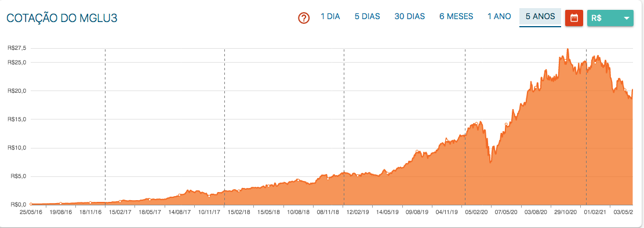The height and width of the screenshot is (228, 644).
Task: Click the R$15,0 y-axis label
Action: [x=17, y=120]
